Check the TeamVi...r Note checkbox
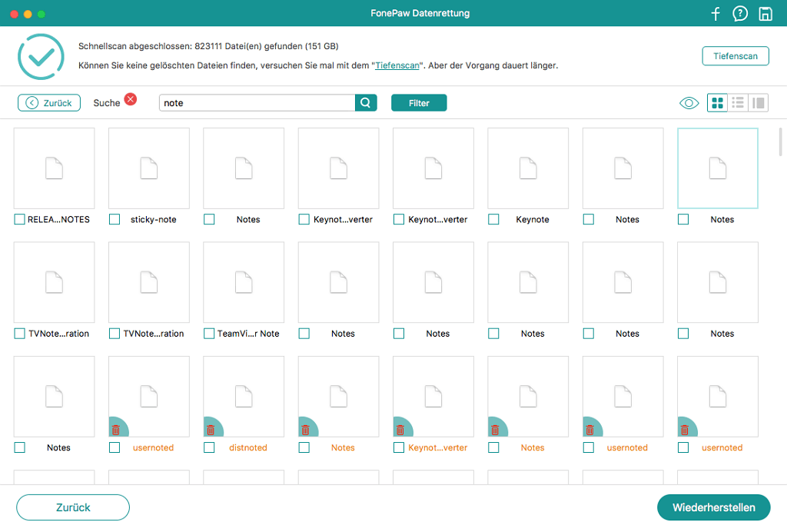The width and height of the screenshot is (787, 532). [x=209, y=333]
